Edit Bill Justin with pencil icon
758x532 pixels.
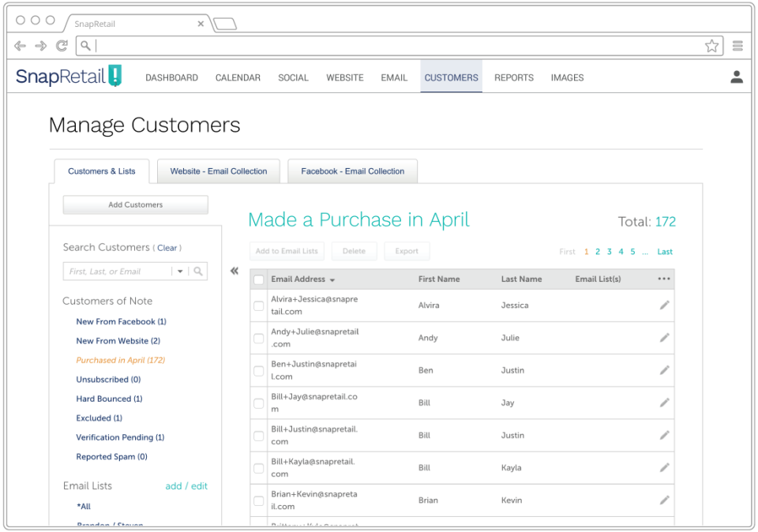tap(665, 435)
